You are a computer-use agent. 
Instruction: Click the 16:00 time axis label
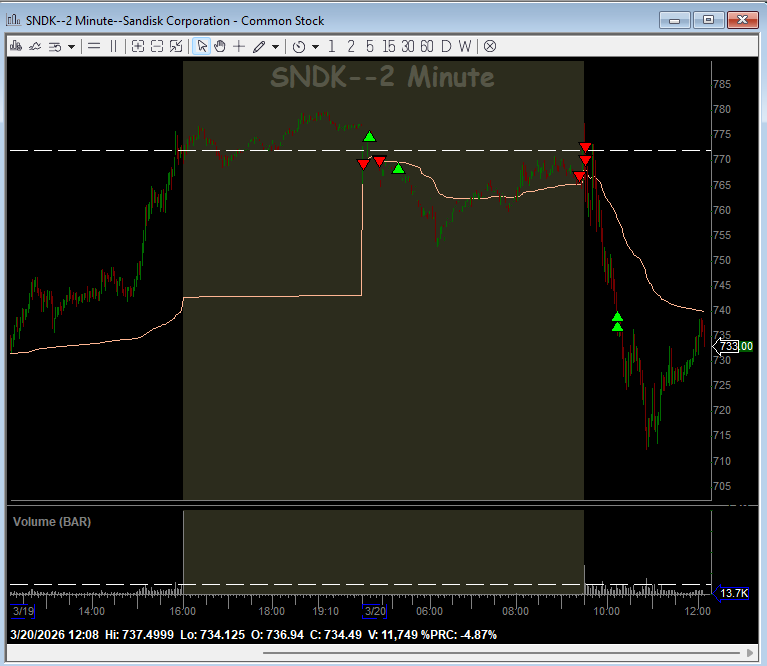[x=182, y=611]
